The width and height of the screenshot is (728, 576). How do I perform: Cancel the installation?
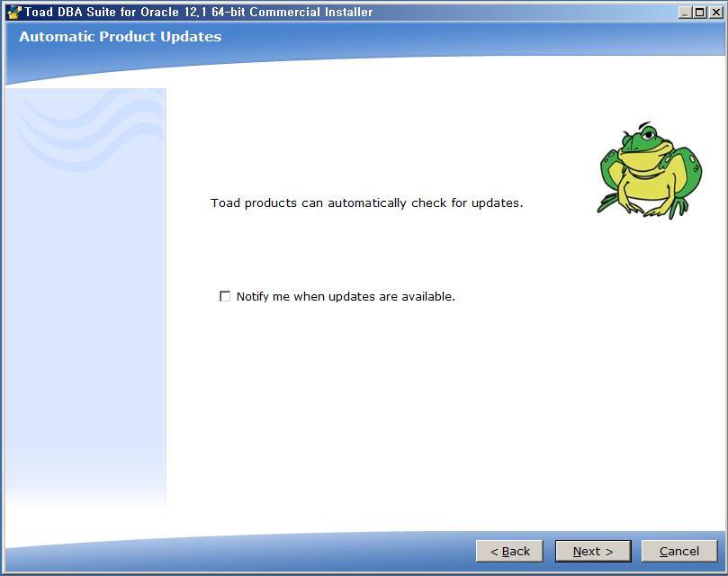point(679,551)
